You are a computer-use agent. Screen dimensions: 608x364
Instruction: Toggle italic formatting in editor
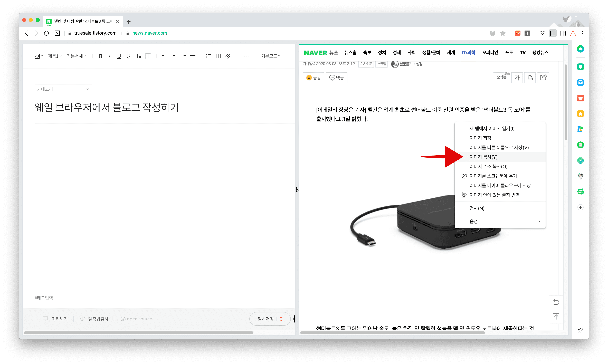(x=109, y=56)
